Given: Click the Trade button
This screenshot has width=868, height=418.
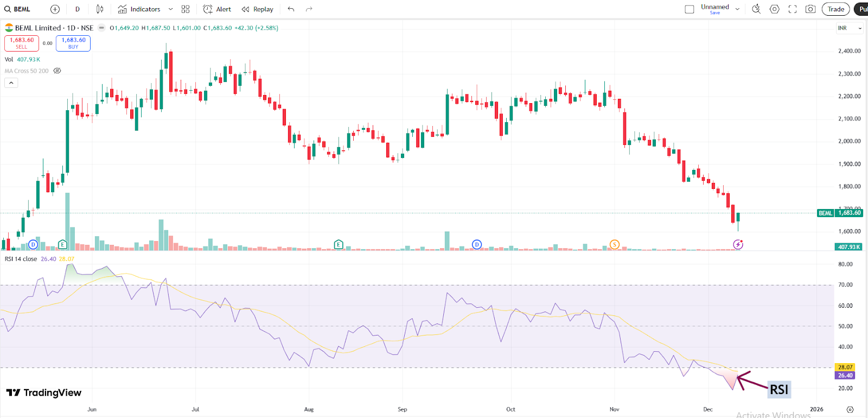Looking at the screenshot, I should tap(835, 9).
